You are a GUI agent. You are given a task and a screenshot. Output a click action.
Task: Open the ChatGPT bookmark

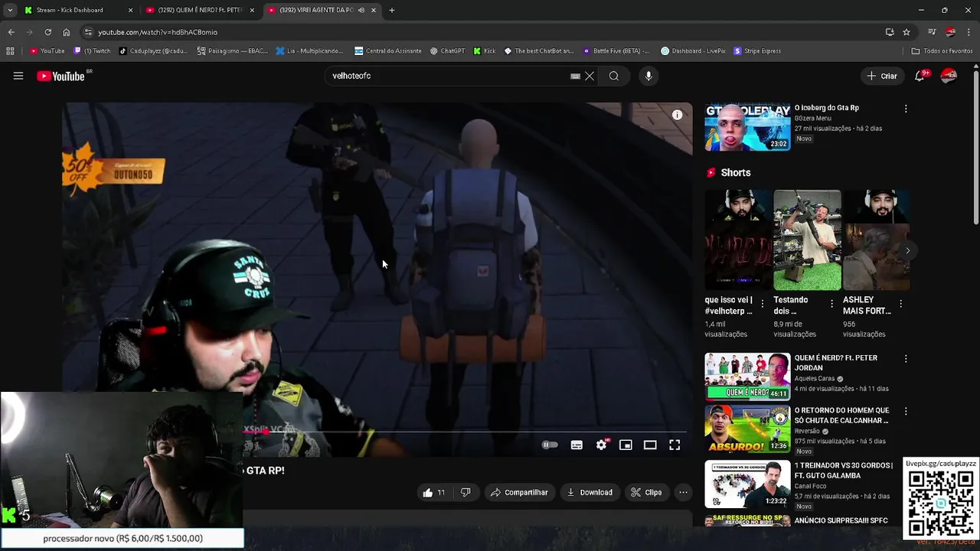click(x=447, y=51)
